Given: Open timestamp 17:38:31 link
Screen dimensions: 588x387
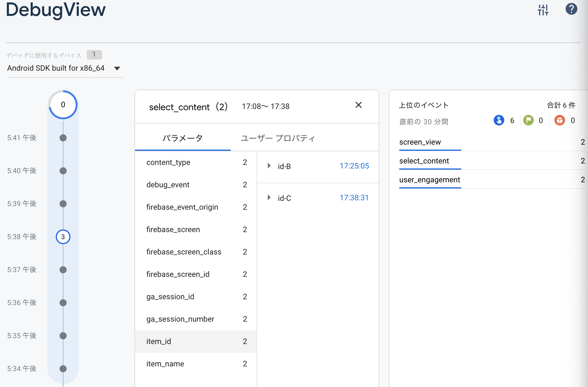Looking at the screenshot, I should pos(354,198).
